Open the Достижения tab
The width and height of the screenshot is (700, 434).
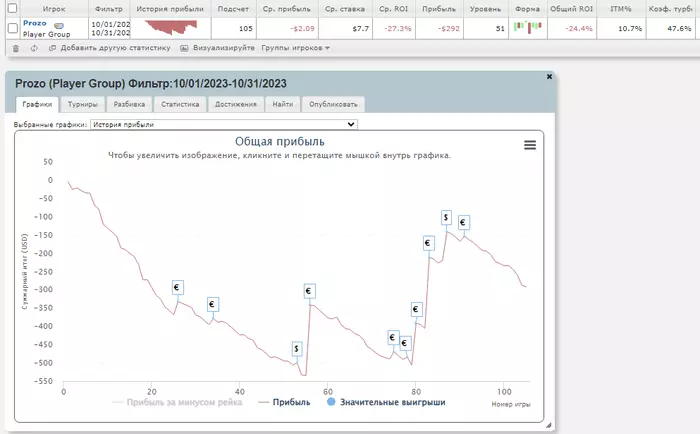click(x=236, y=104)
